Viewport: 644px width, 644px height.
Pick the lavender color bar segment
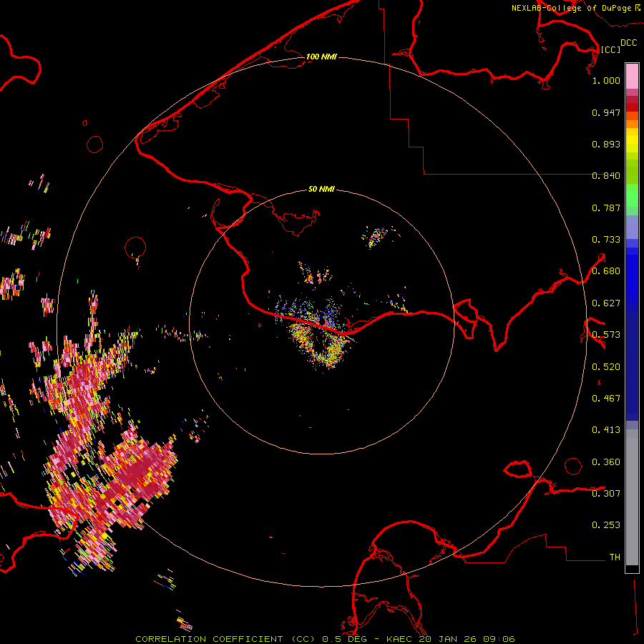point(632,227)
